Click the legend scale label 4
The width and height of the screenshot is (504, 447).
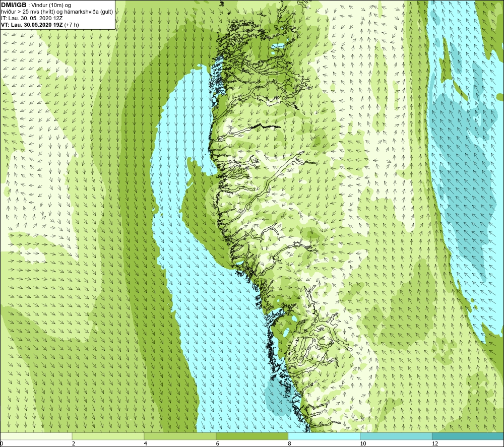coord(146,443)
